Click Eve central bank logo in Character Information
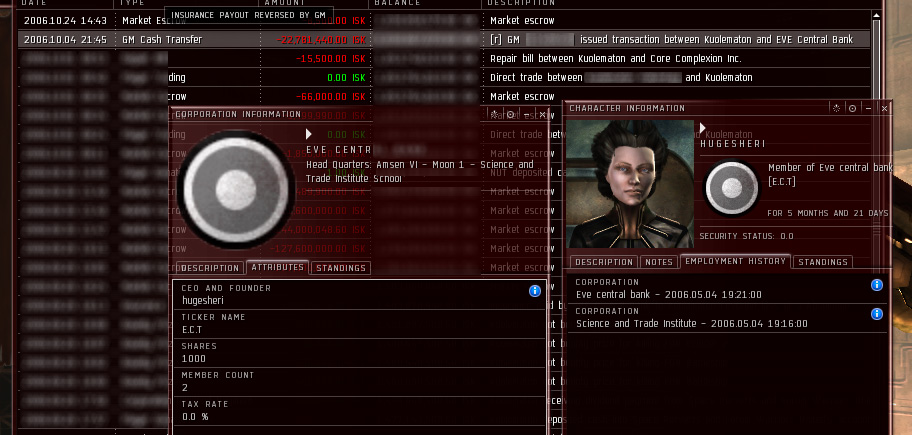Image resolution: width=912 pixels, height=435 pixels. click(731, 188)
